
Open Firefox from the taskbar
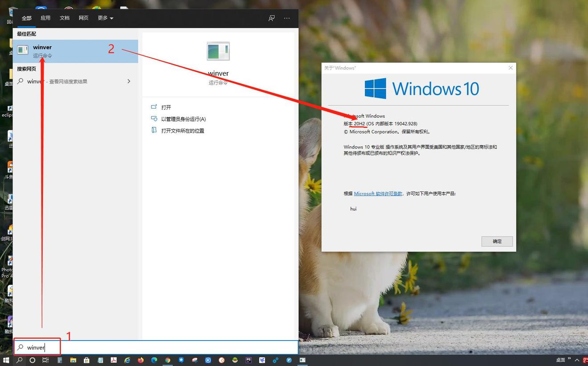pos(141,360)
